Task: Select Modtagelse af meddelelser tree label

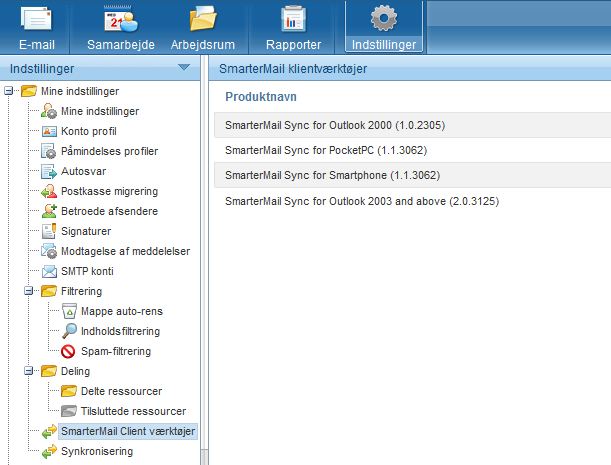Action: (125, 251)
